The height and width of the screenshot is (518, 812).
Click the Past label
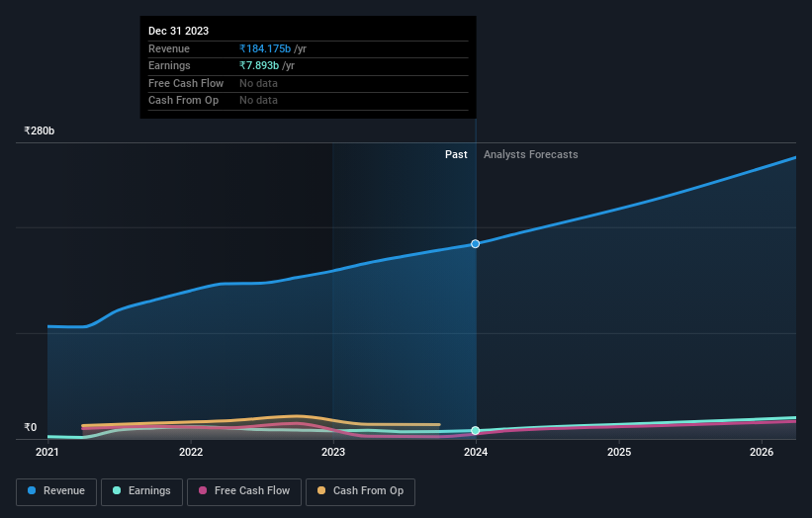(456, 154)
